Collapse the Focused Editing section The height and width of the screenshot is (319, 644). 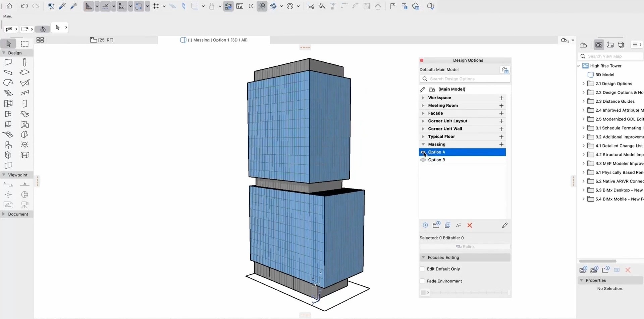tap(423, 257)
